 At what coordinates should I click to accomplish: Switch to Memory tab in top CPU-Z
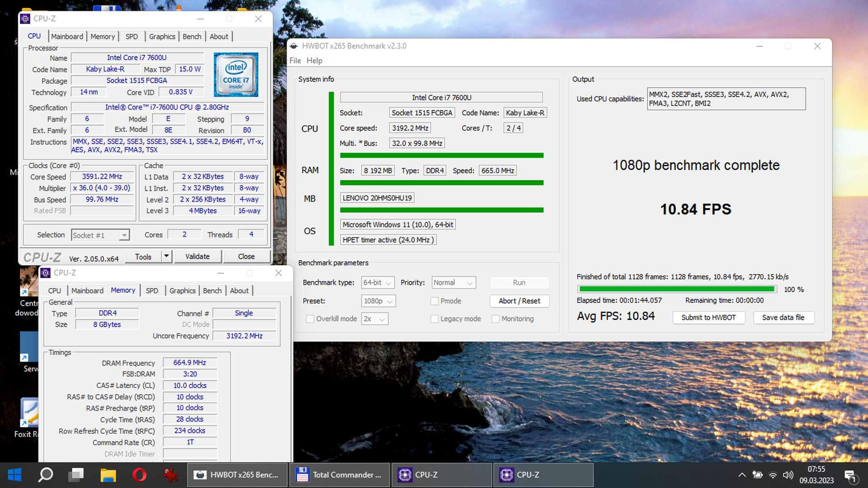103,37
